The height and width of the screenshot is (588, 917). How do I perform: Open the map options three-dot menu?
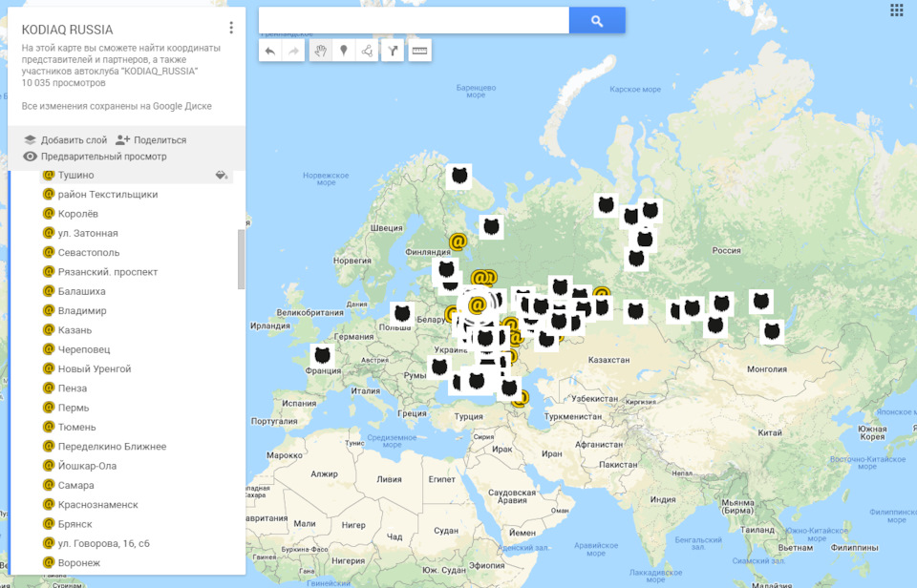pyautogui.click(x=231, y=28)
